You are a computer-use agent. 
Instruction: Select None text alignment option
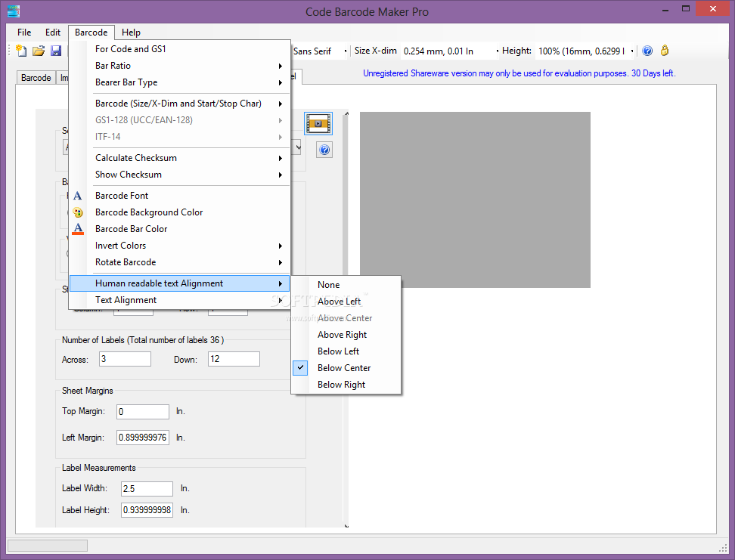tap(346, 285)
